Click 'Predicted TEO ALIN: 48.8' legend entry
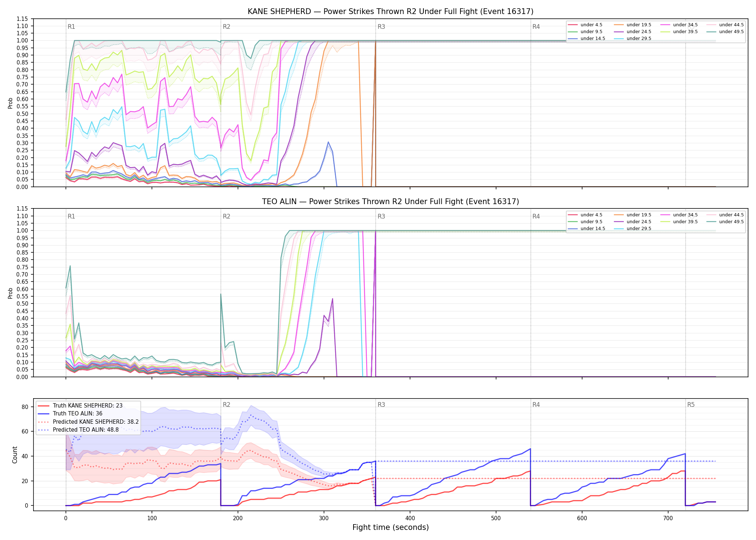The image size is (756, 540). pyautogui.click(x=78, y=430)
